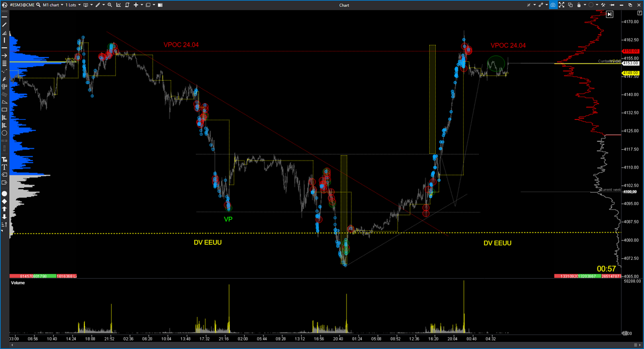644x349 pixels.
Task: Click the crosshair sync icon at top right
Action: pyautogui.click(x=529, y=5)
